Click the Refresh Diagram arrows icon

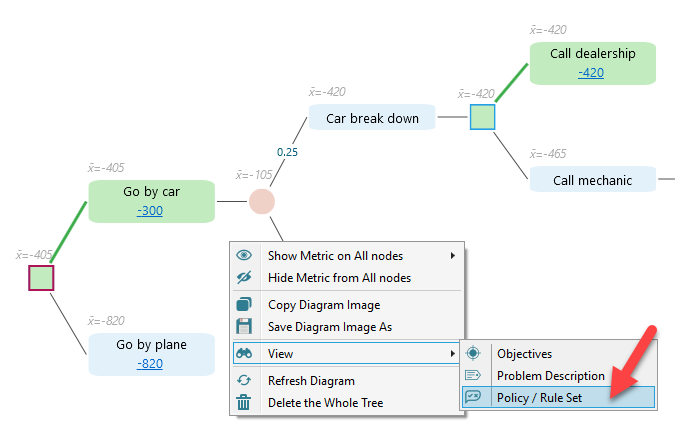click(x=244, y=381)
